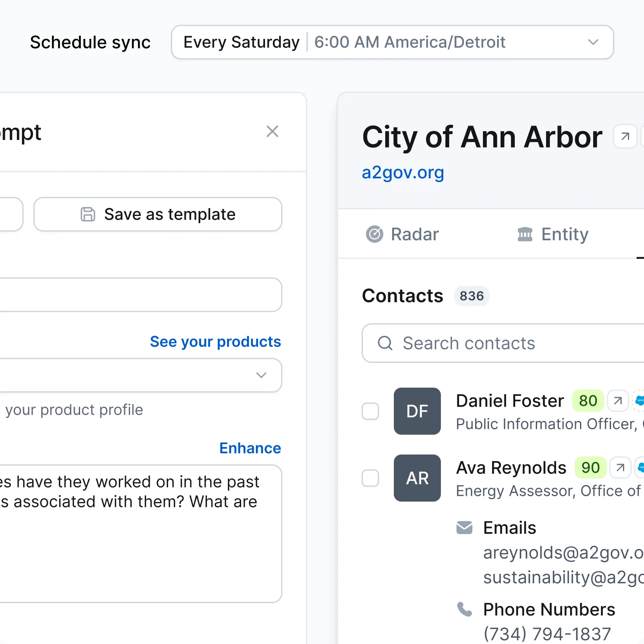
Task: Expand schedule sync chevron arrow
Action: pos(593,42)
